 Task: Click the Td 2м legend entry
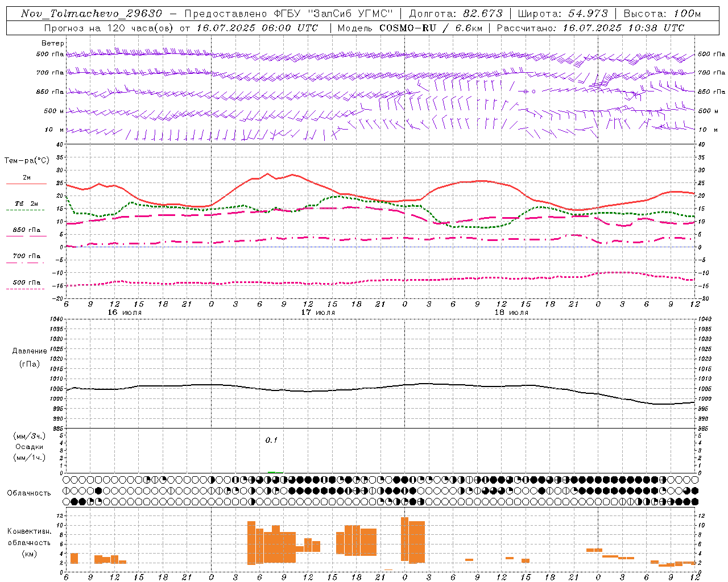coord(26,203)
